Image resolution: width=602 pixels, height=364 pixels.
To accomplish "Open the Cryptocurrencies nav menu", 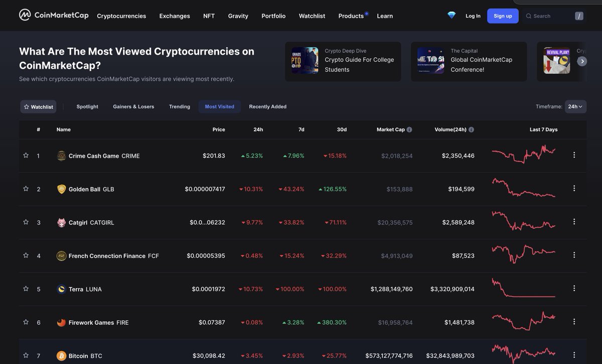I will [121, 16].
